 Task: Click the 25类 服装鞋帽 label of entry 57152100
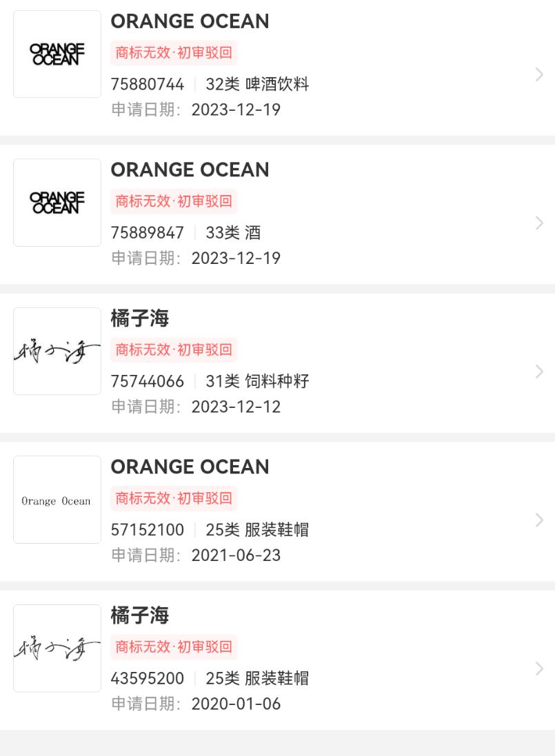tap(257, 530)
